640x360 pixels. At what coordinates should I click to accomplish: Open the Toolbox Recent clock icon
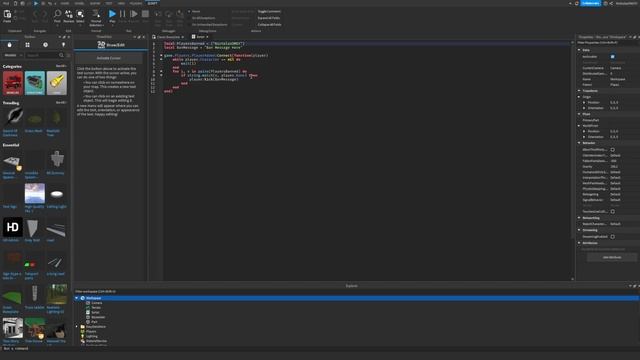coord(45,44)
